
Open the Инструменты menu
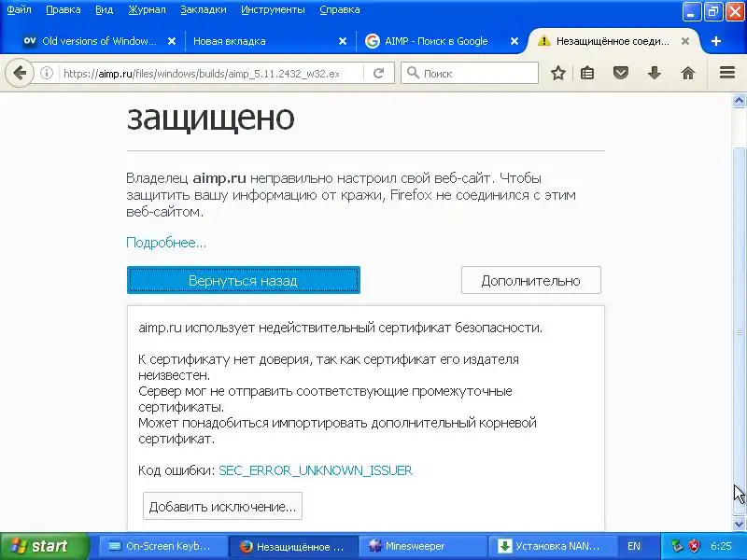273,9
